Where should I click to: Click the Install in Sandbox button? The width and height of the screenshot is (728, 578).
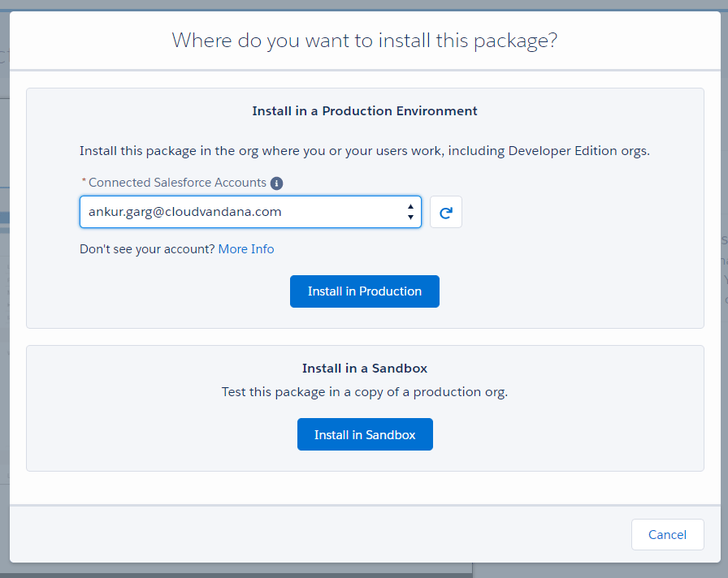(x=365, y=434)
